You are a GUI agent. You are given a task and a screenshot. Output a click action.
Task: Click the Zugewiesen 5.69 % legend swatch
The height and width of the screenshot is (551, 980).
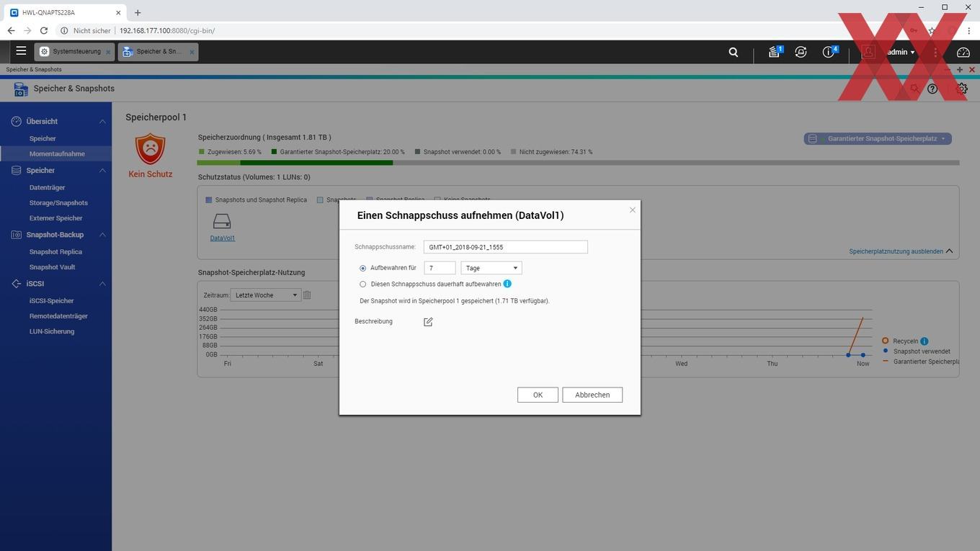pyautogui.click(x=202, y=152)
